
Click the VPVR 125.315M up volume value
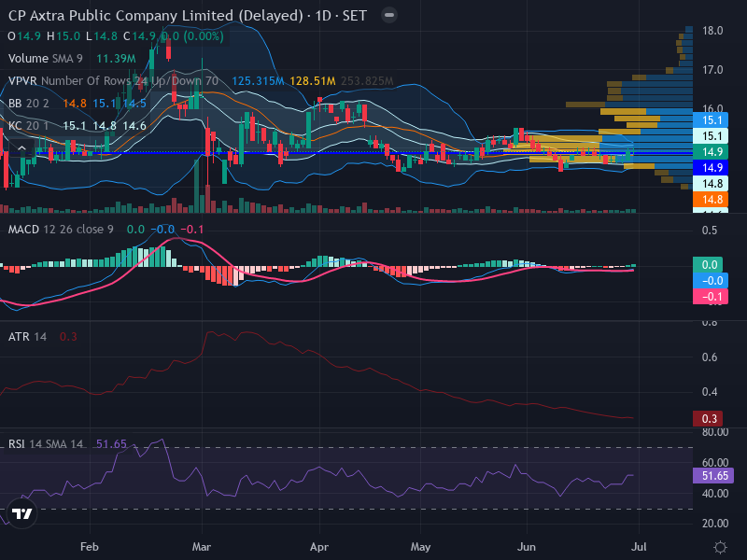[x=258, y=81]
